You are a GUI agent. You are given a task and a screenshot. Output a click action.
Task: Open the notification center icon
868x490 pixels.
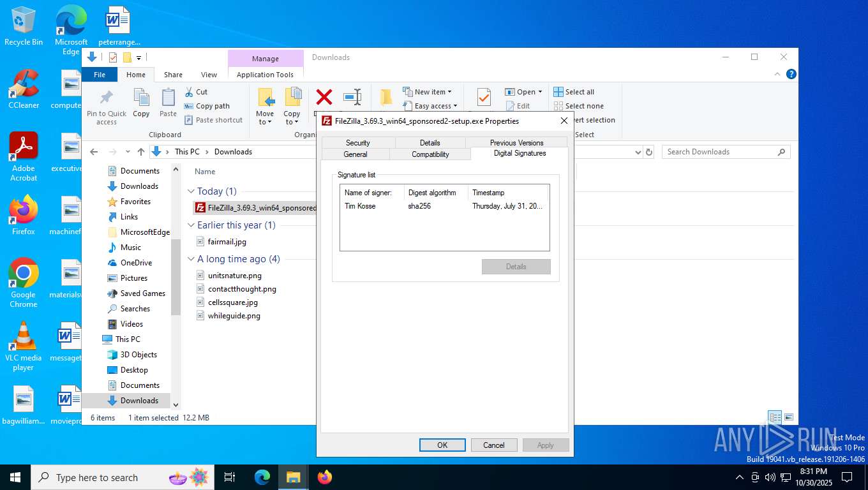pos(847,477)
